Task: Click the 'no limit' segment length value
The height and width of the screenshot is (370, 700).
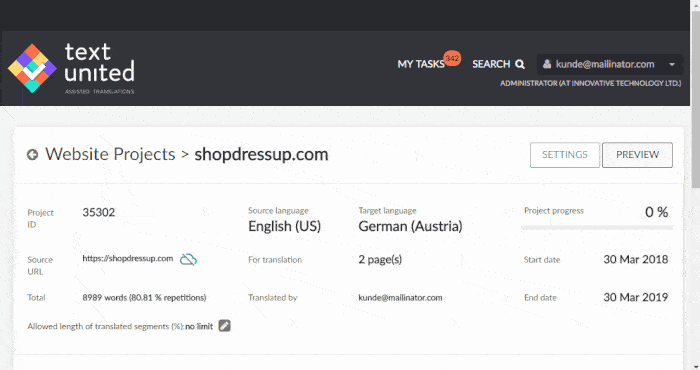Action: click(199, 327)
